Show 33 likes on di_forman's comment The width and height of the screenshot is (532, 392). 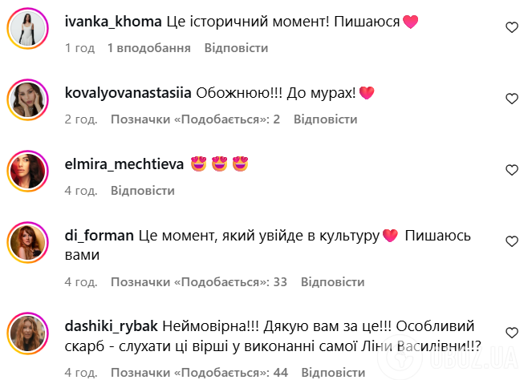[198, 282]
